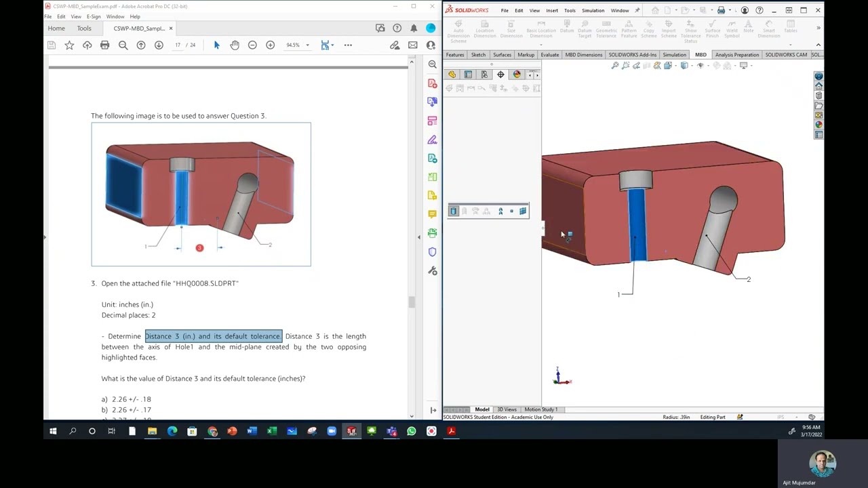Open Acrobat notifications bell
Viewport: 868px width, 488px height.
pyautogui.click(x=414, y=28)
